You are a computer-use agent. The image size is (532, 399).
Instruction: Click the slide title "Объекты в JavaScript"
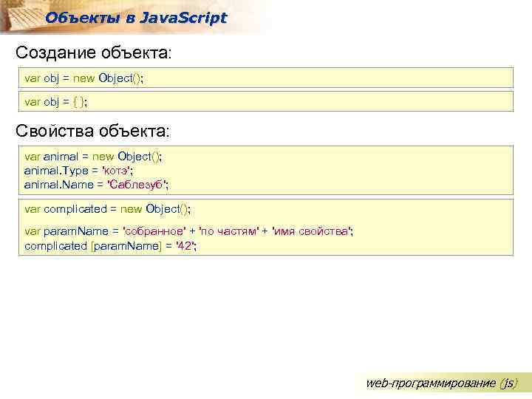[136, 18]
